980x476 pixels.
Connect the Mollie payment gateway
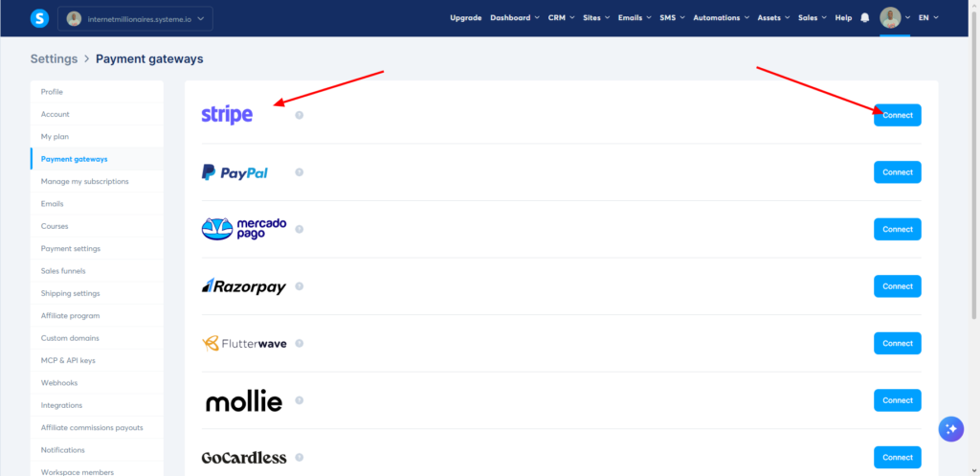(x=897, y=400)
